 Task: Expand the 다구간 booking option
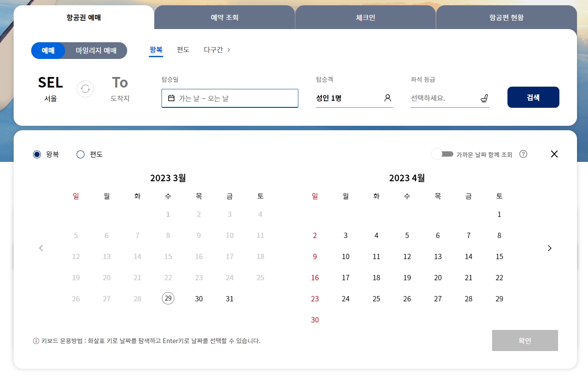click(x=216, y=50)
